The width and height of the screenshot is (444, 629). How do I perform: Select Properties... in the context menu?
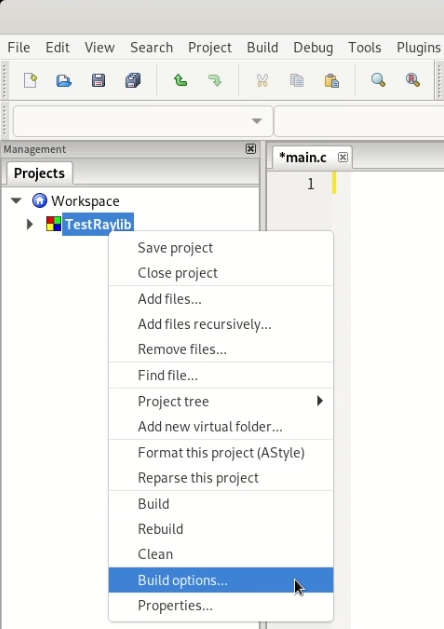coord(221,605)
